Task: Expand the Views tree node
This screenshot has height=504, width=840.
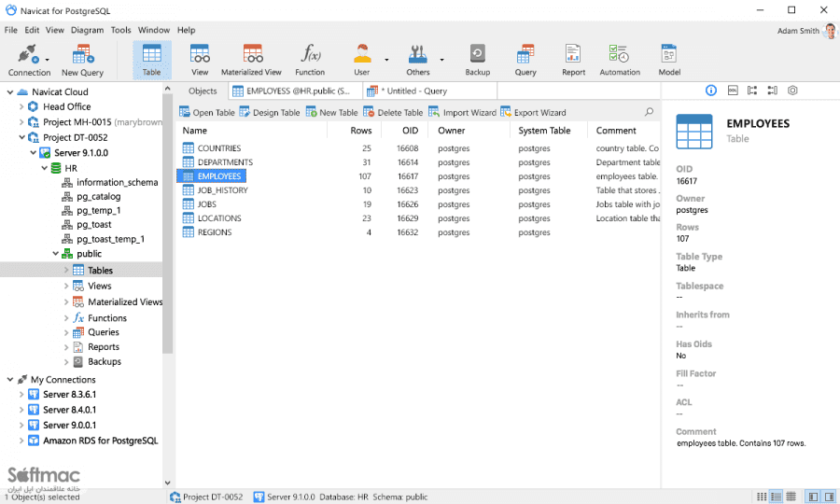Action: point(66,286)
